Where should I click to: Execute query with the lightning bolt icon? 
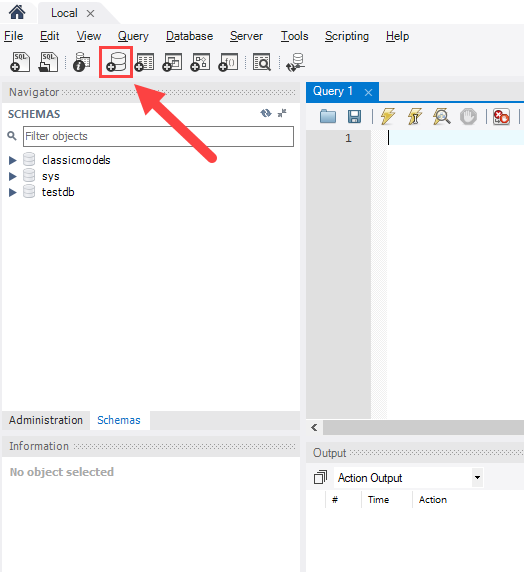(x=388, y=117)
